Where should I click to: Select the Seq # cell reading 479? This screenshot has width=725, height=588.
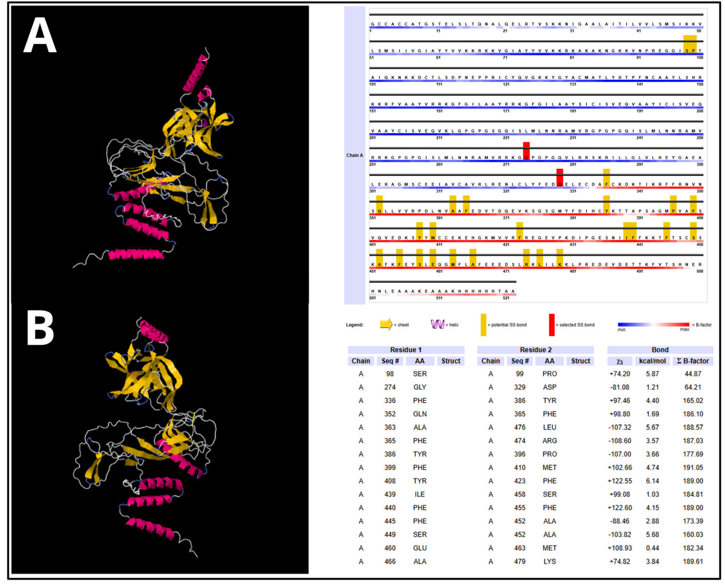pos(520,561)
